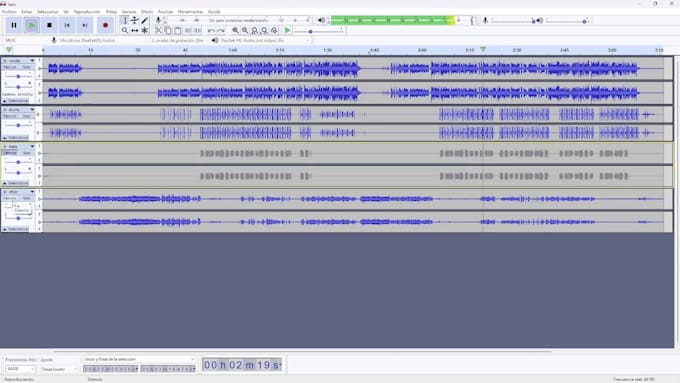
Task: Click the Zoom In icon
Action: tap(235, 30)
